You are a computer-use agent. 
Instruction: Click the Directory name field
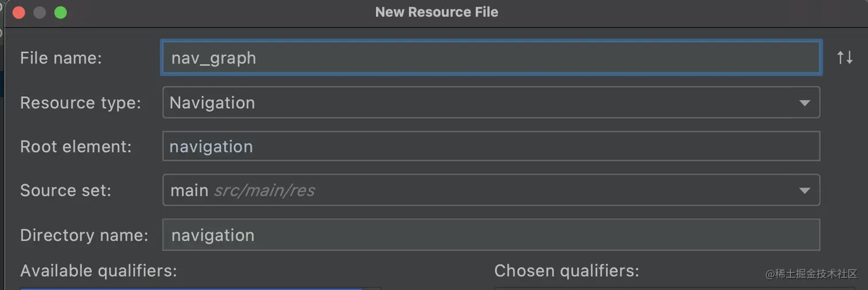click(x=491, y=235)
